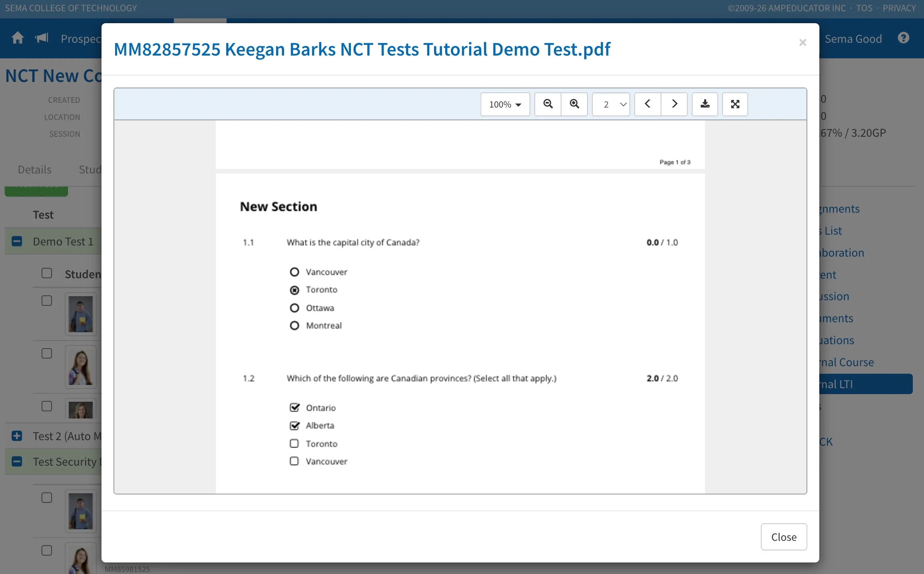
Task: Click the '2.0 / 2.0' score
Action: pos(662,379)
